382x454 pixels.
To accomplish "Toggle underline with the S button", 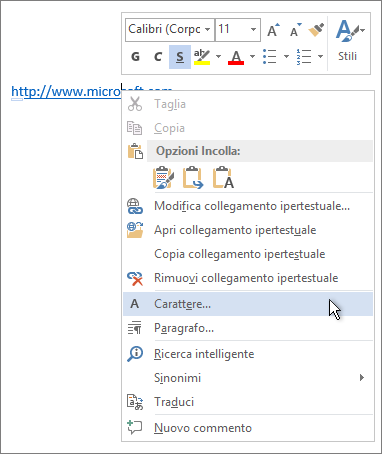I will (x=180, y=57).
